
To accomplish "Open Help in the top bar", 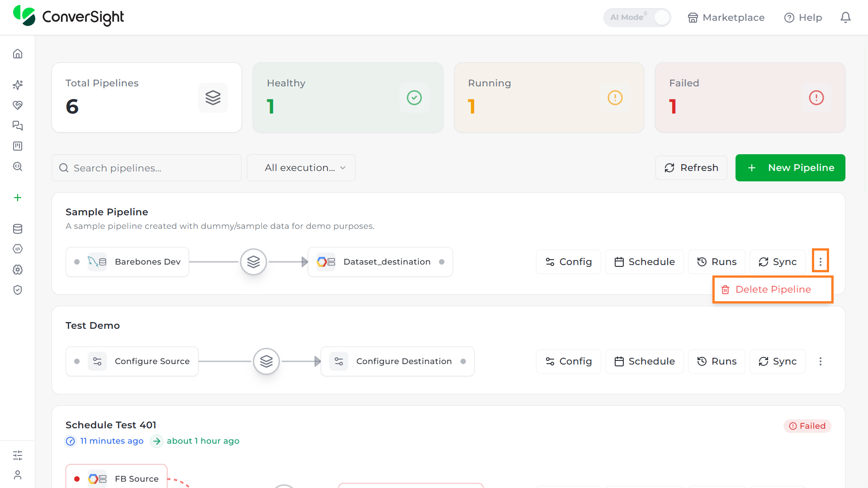I will pos(803,18).
